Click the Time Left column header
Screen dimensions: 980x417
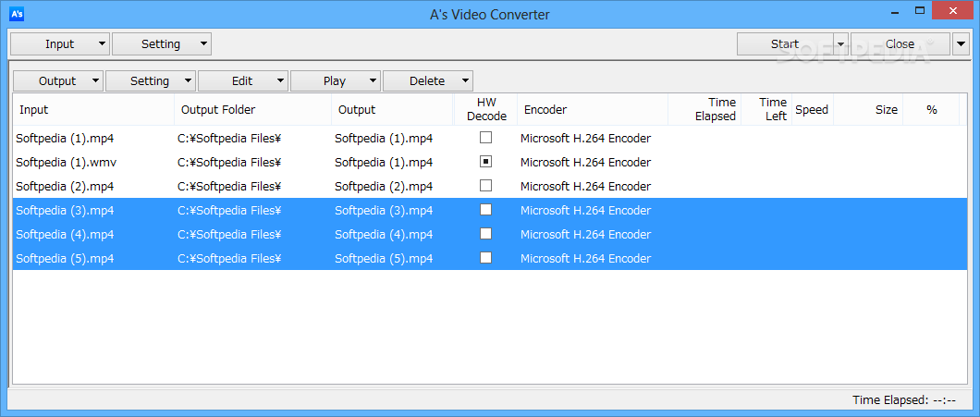coord(766,109)
